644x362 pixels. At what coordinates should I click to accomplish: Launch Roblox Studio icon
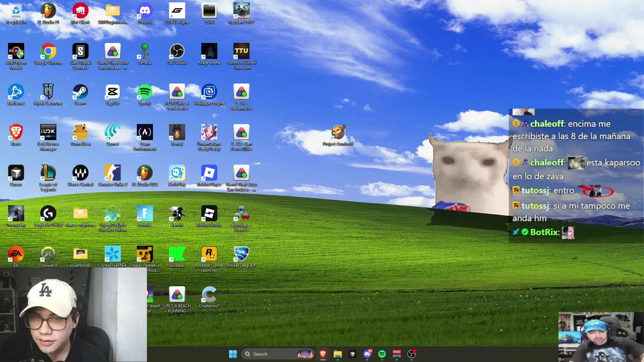[x=209, y=216]
